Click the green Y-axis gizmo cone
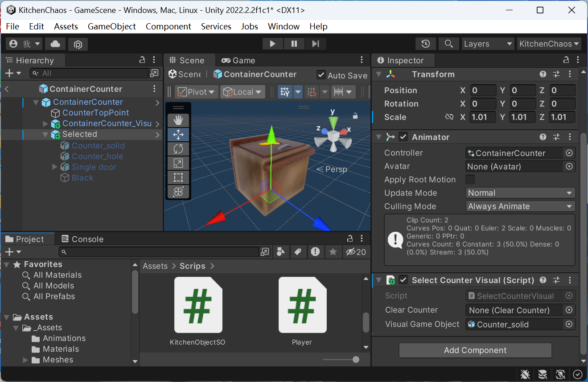This screenshot has width=588, height=382. [333, 123]
